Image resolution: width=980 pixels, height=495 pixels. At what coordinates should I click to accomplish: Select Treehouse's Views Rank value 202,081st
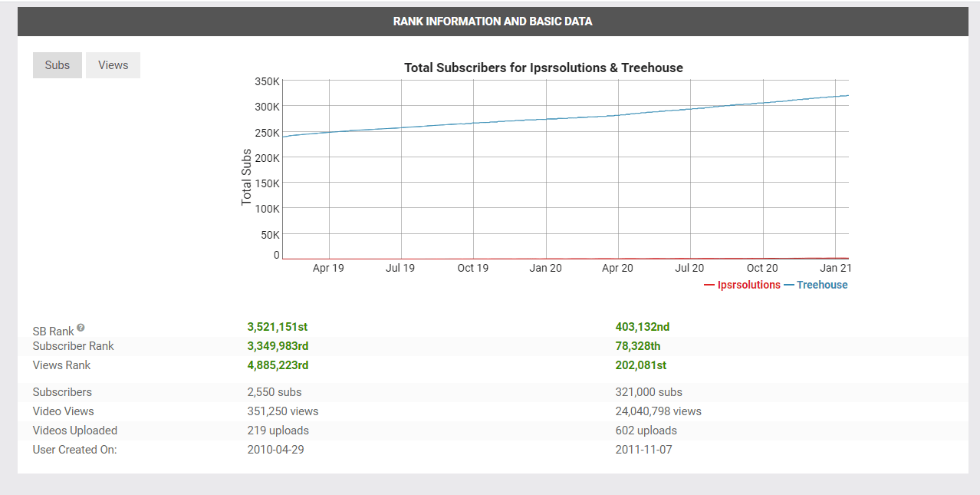640,365
